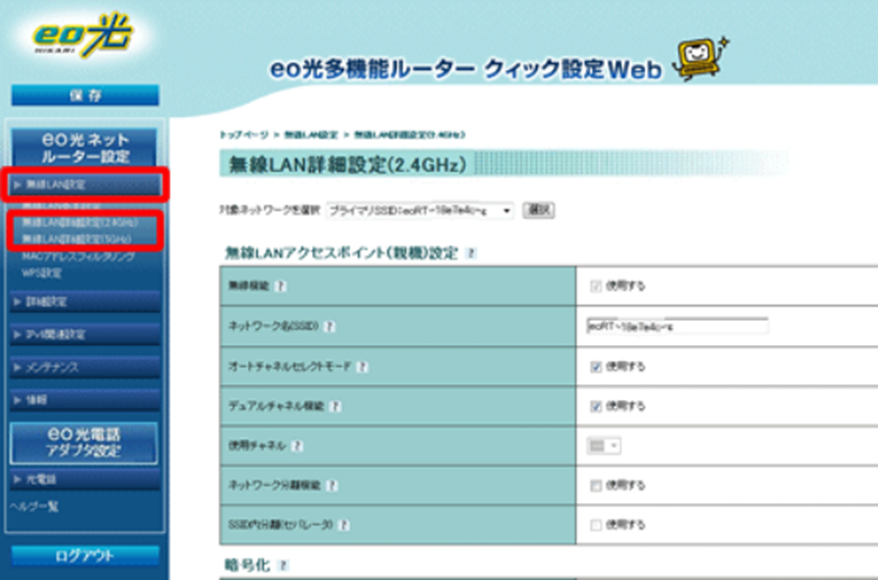Uncheck オートチャネルセレクトモード 使用する
Screen dimensions: 878x580
[596, 367]
